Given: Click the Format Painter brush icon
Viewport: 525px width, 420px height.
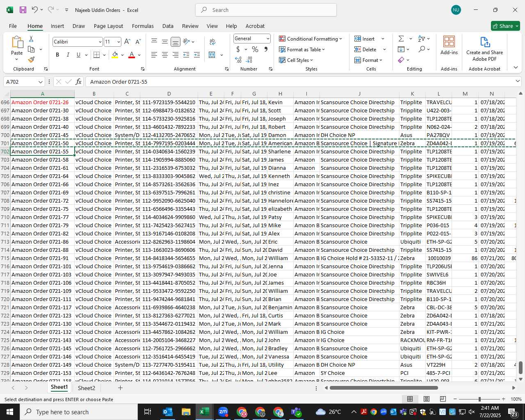Looking at the screenshot, I should tap(31, 59).
